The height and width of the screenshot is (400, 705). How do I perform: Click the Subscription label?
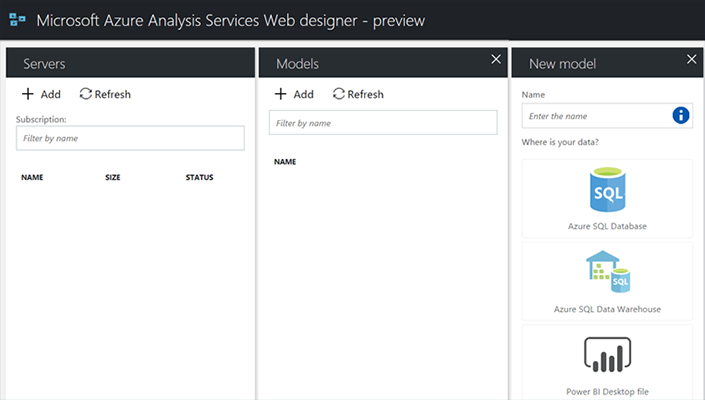[x=41, y=119]
